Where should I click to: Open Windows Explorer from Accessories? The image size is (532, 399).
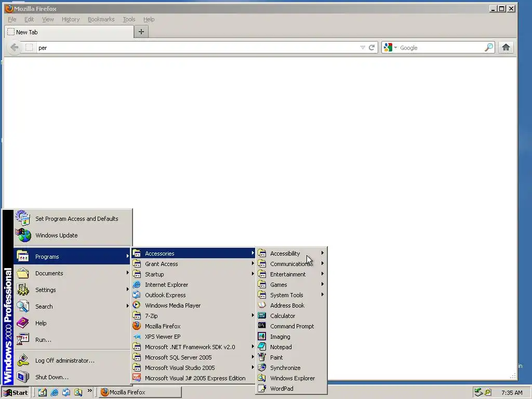[x=291, y=378]
